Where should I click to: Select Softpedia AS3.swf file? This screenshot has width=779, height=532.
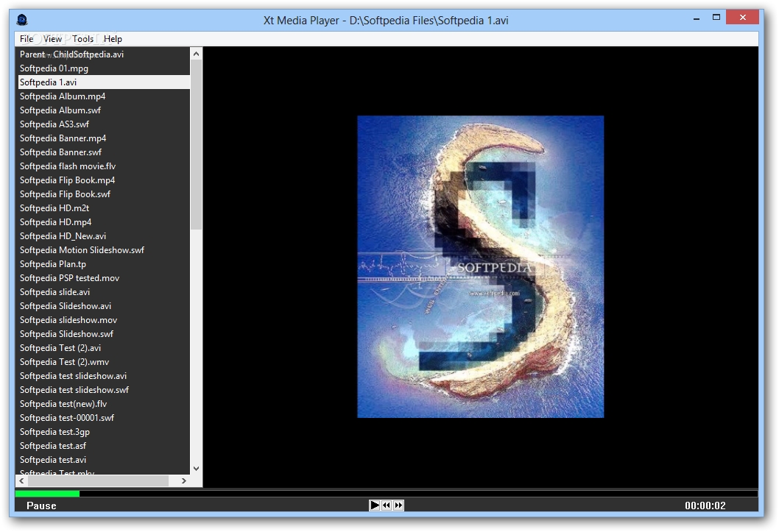pos(104,124)
